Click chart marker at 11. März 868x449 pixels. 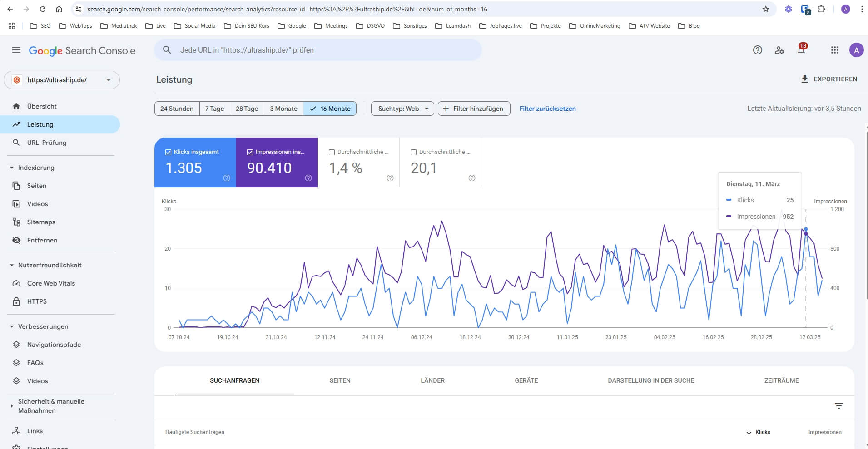coord(806,230)
